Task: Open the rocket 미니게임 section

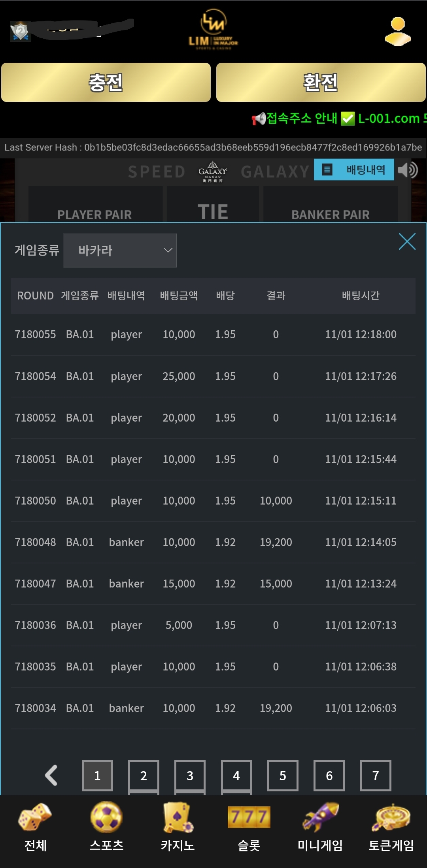Action: (320, 827)
